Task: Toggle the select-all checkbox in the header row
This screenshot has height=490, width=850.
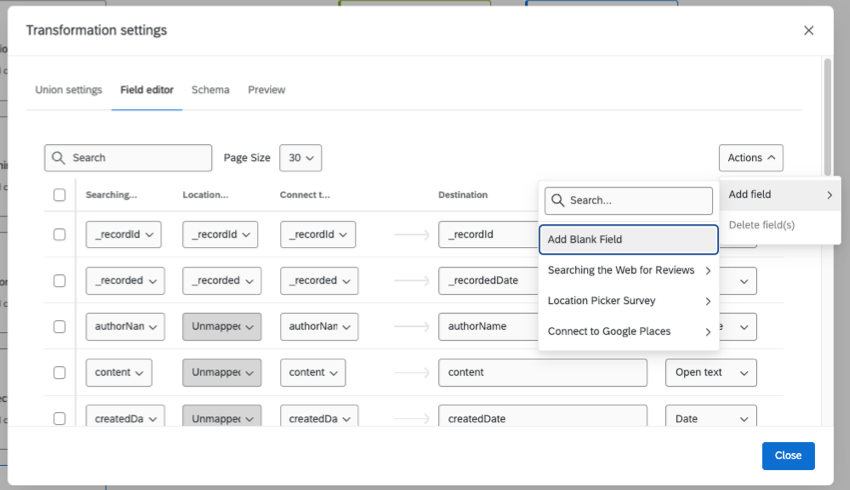Action: coord(60,195)
